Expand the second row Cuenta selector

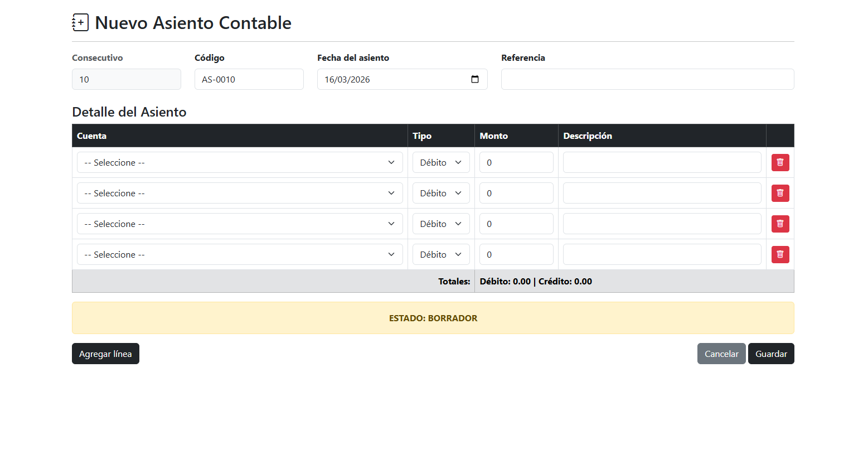pos(240,193)
